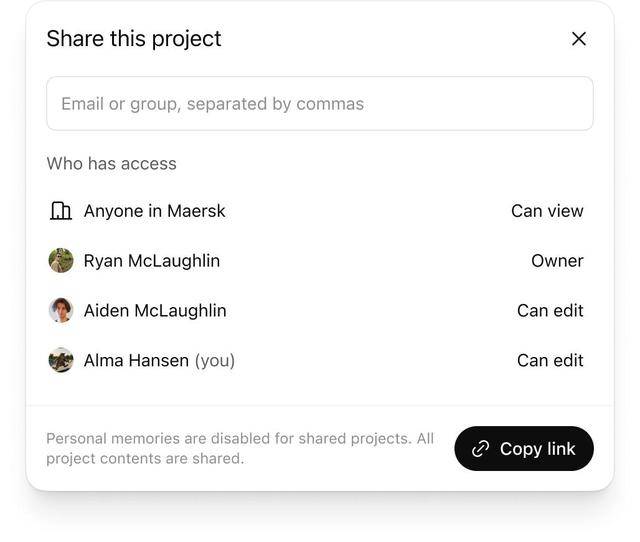Change Aiden McLaughlin's Can edit permission
The height and width of the screenshot is (542, 640).
(x=549, y=311)
